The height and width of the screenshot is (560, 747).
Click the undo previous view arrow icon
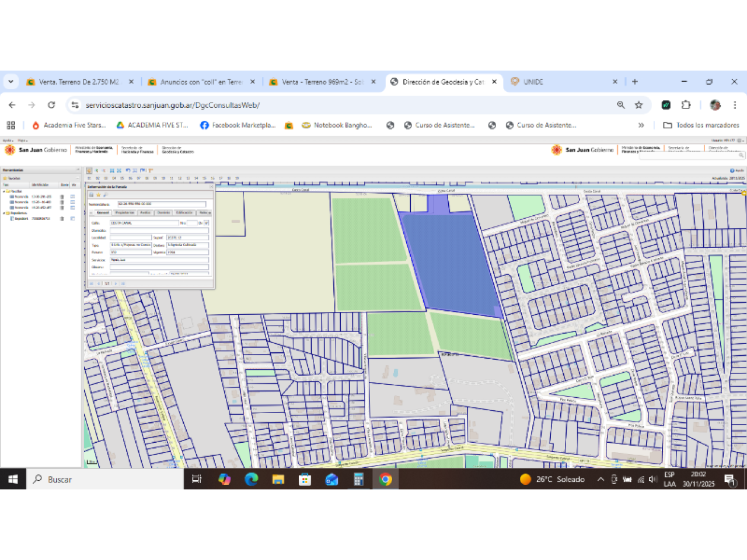(128, 171)
